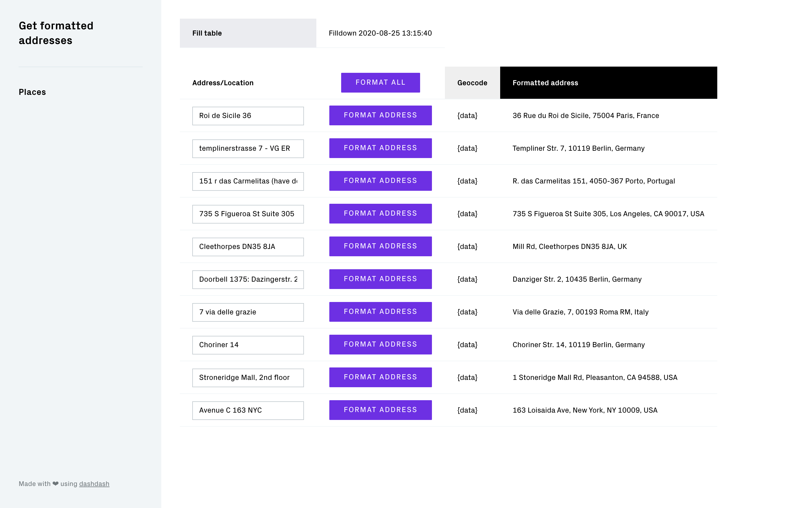Format the 735 S Figueroa St address
This screenshot has height=508, width=812.
coord(380,214)
